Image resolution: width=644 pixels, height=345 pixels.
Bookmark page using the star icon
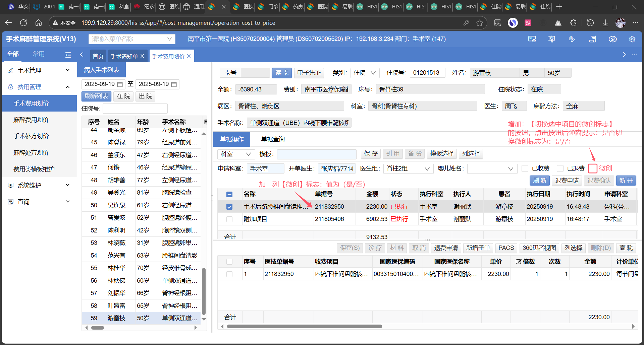coord(480,23)
